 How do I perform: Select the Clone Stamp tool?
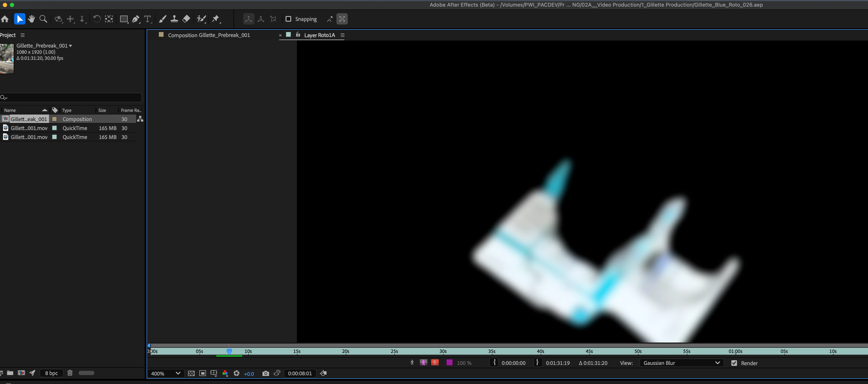[174, 19]
